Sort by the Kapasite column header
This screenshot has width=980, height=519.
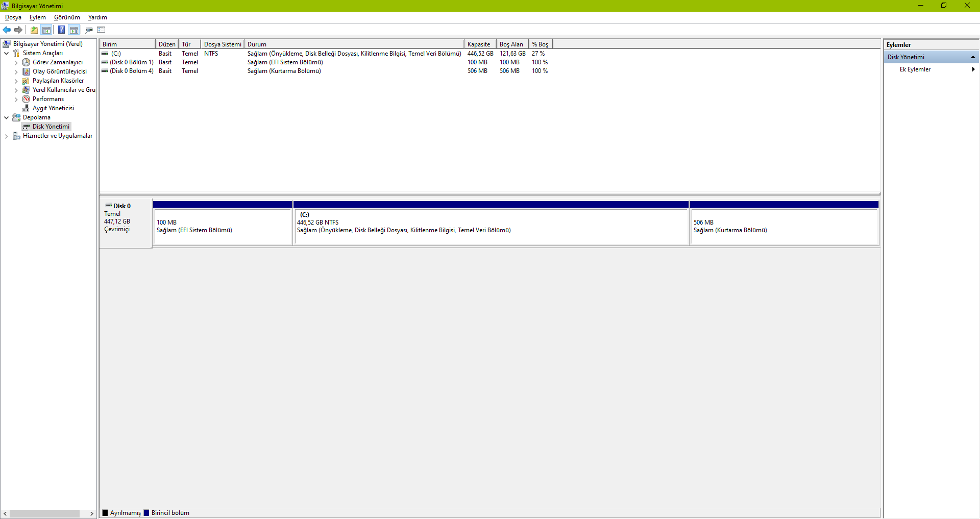(x=480, y=44)
